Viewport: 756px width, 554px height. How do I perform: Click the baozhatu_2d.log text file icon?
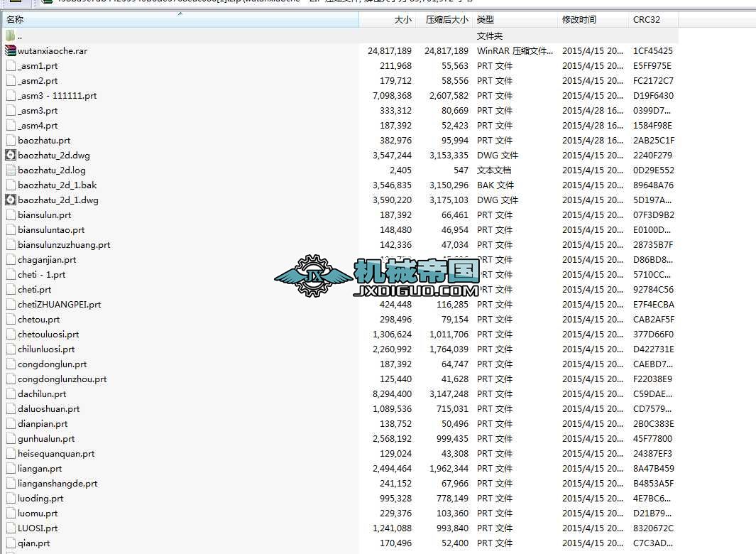tap(11, 170)
